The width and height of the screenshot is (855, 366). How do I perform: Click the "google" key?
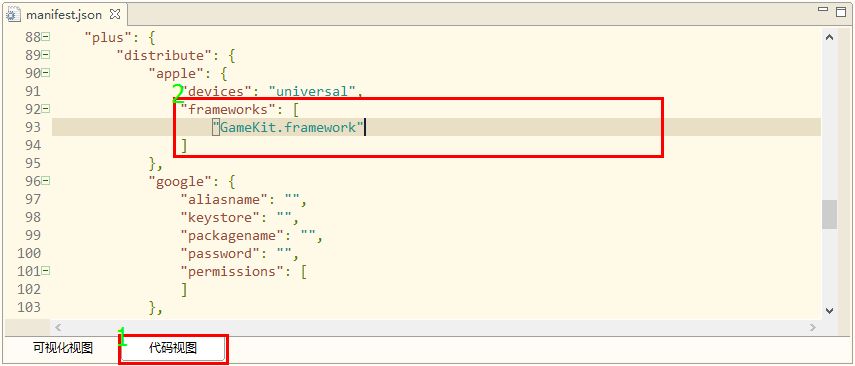point(180,181)
